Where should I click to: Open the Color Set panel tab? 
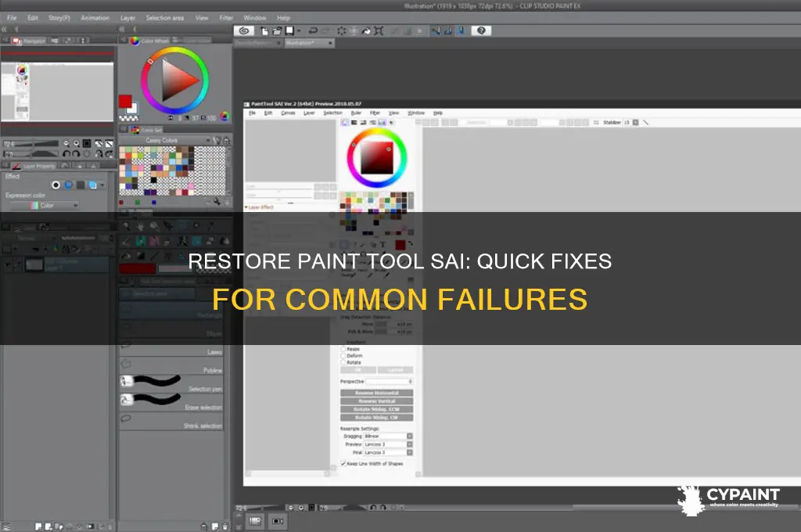click(x=146, y=130)
